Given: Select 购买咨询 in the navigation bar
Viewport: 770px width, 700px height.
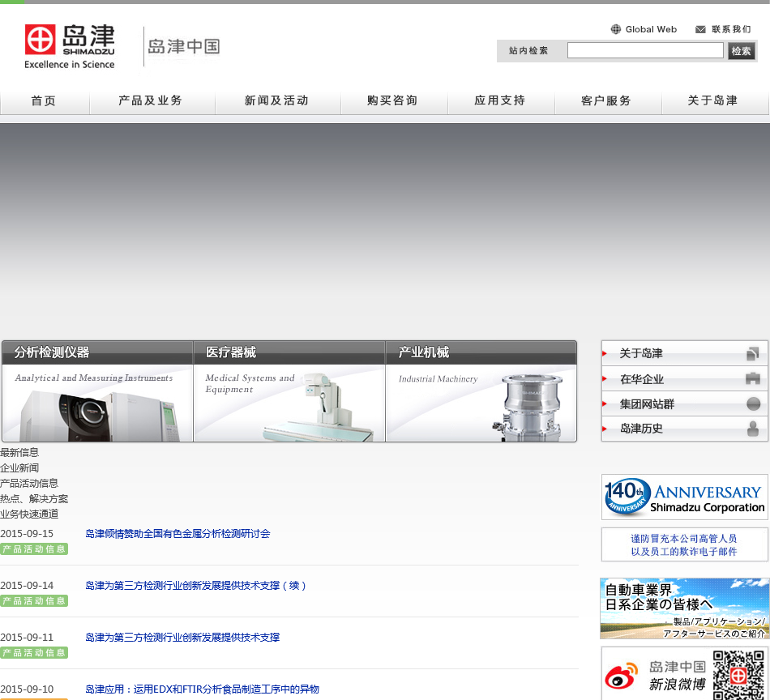Looking at the screenshot, I should (394, 101).
